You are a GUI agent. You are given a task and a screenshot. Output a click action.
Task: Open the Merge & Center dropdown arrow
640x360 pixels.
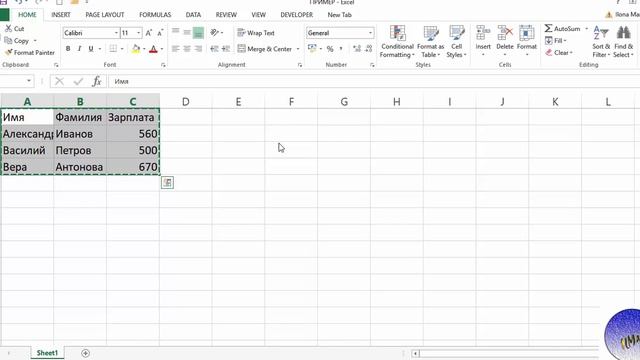tap(298, 49)
